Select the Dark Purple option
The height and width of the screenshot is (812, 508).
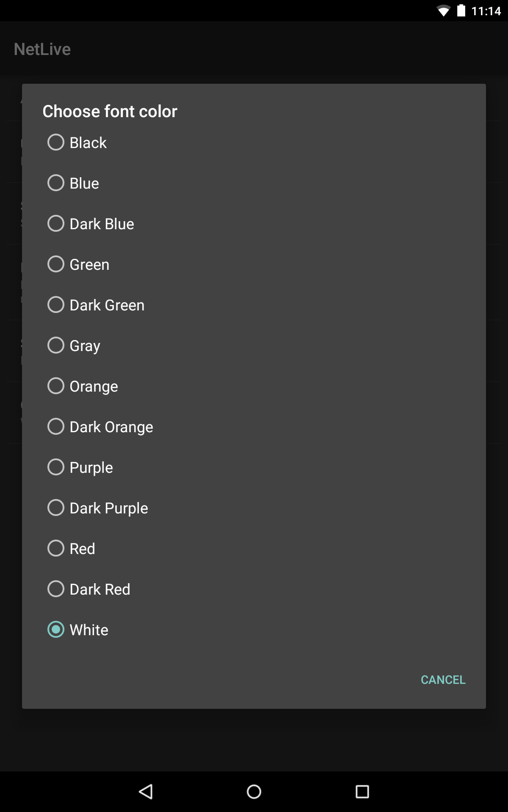click(56, 508)
